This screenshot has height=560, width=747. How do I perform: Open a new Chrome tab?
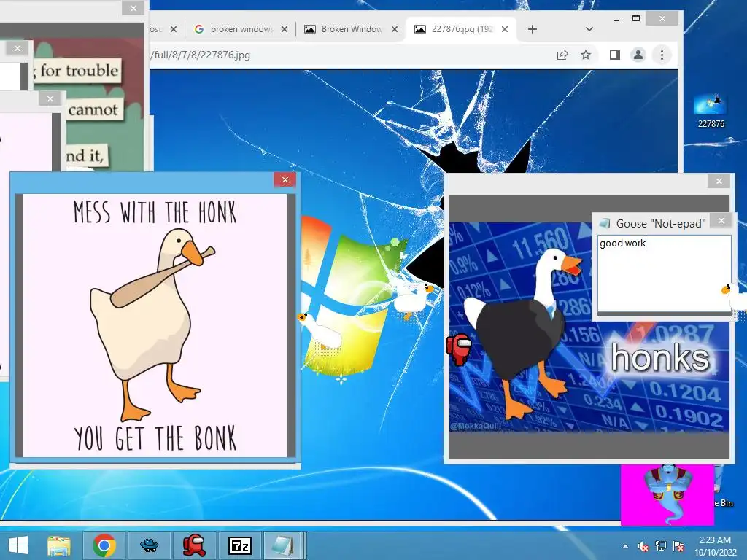click(532, 29)
